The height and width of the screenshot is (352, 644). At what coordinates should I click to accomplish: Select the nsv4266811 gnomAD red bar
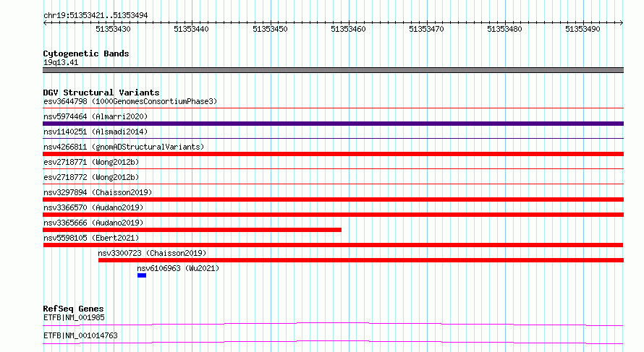point(333,154)
